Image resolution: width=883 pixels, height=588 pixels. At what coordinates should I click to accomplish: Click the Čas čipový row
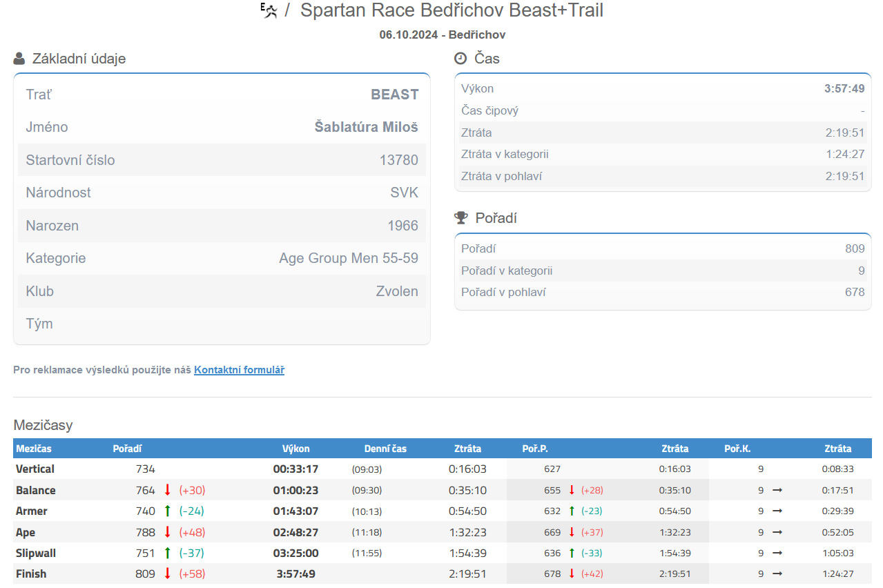(x=663, y=110)
